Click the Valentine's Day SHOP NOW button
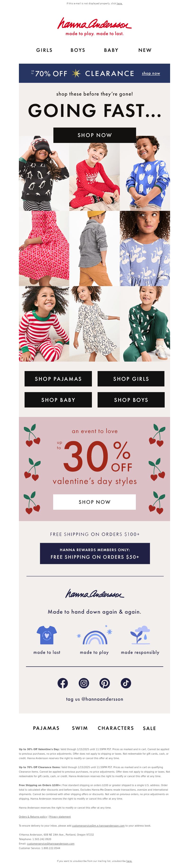Screen dimensions: 189x868 point(94,502)
